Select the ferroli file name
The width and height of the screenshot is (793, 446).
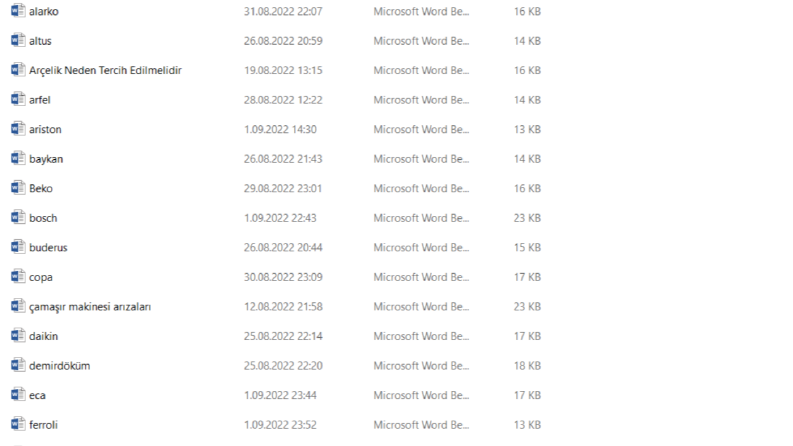point(43,425)
